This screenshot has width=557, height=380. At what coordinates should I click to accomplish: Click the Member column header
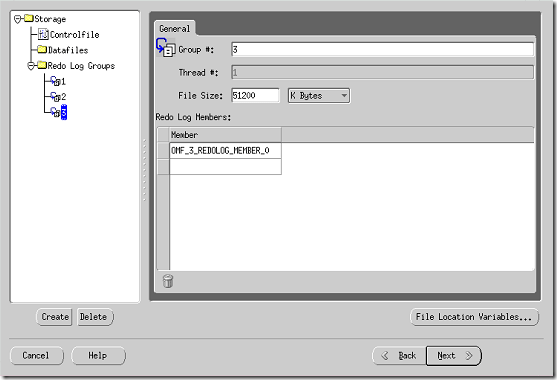225,135
